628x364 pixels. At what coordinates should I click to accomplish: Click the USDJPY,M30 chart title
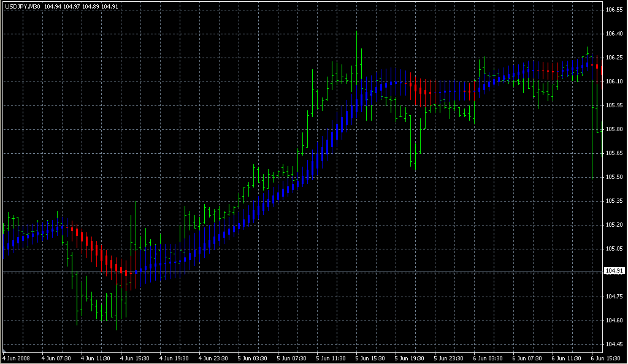[23, 7]
